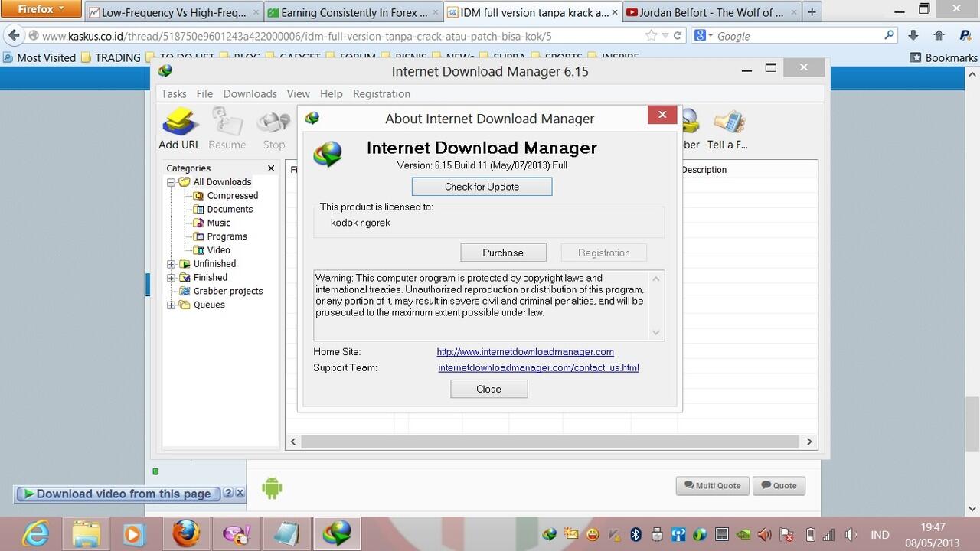Click the IDM globe logo in About dialog
The width and height of the screenshot is (980, 551).
click(x=328, y=154)
